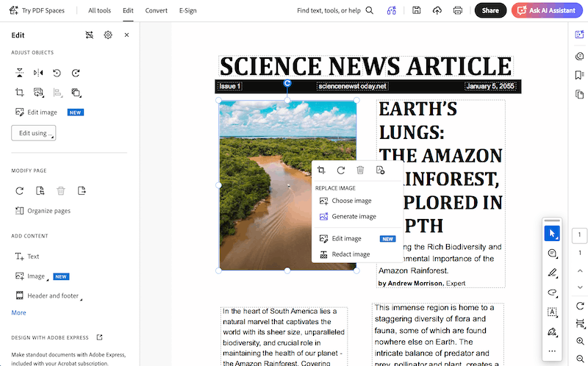Open Organize pages
This screenshot has height=366, width=588.
43,211
